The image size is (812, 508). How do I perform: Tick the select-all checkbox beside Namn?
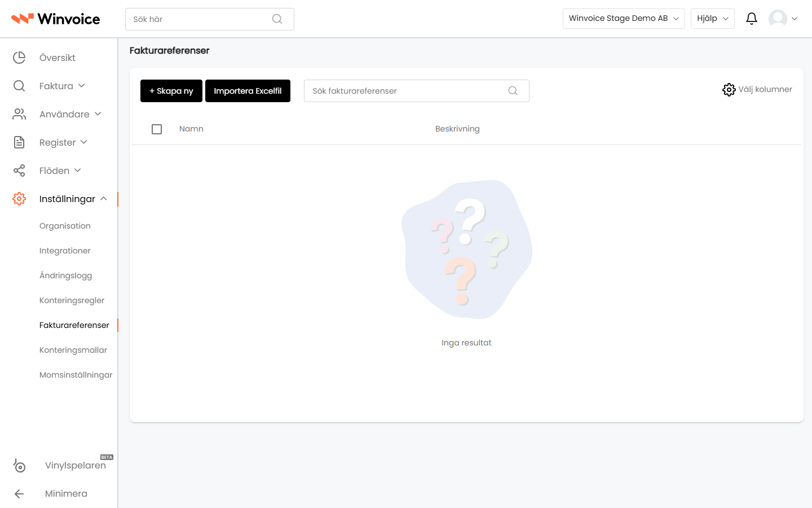pyautogui.click(x=157, y=129)
